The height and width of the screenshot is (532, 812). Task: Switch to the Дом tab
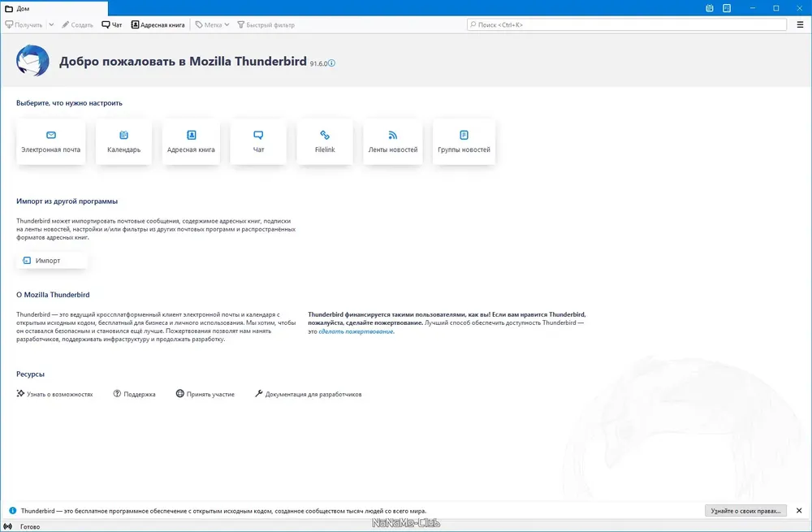(x=54, y=8)
